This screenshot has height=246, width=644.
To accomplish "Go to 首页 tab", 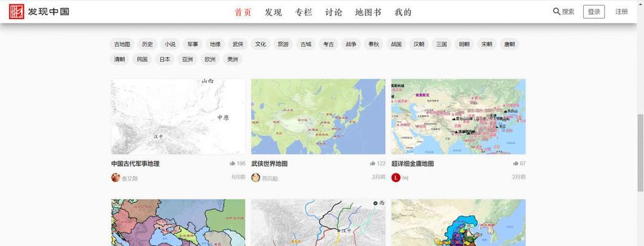I will pyautogui.click(x=242, y=12).
